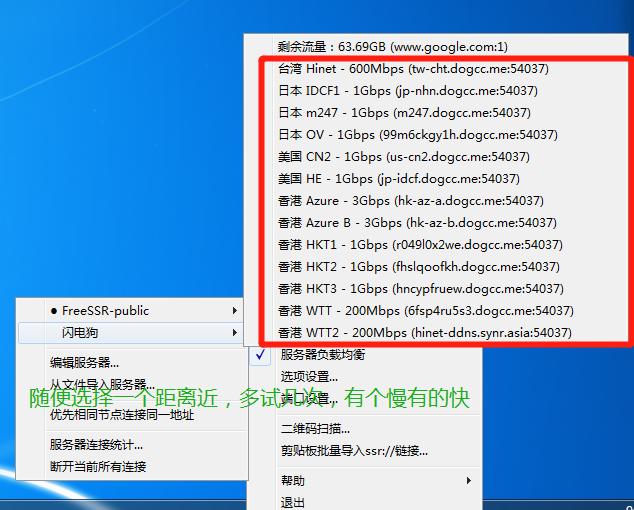Open the 闪电狗 server group

click(x=131, y=333)
